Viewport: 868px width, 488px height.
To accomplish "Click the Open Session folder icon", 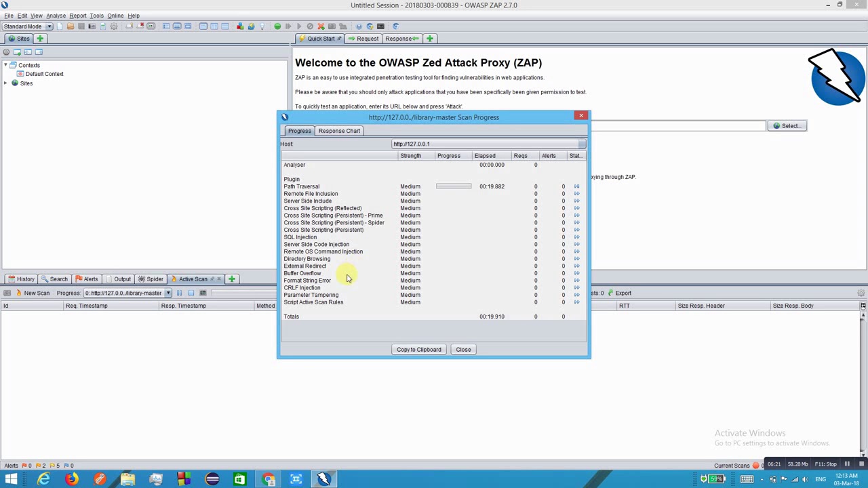I will tap(71, 26).
